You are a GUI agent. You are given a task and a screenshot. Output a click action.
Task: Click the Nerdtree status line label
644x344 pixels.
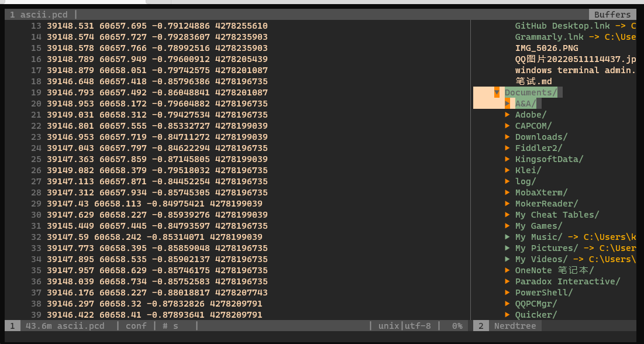point(515,326)
